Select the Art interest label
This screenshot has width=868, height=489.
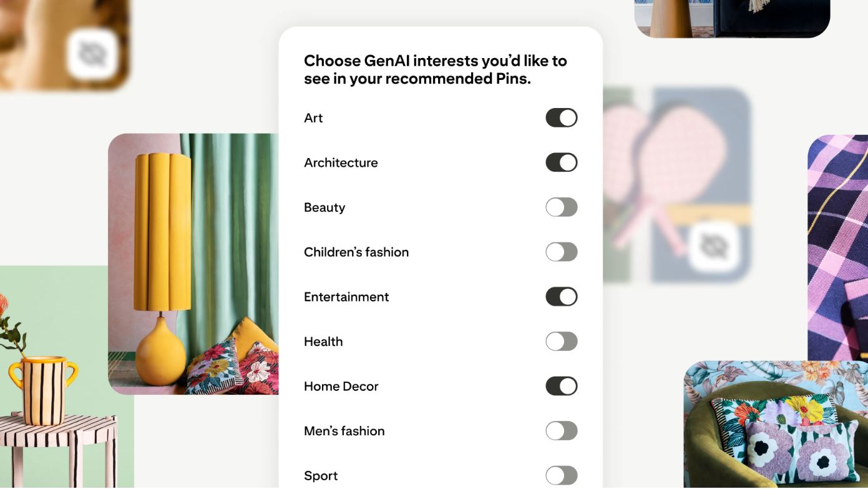[x=314, y=117]
